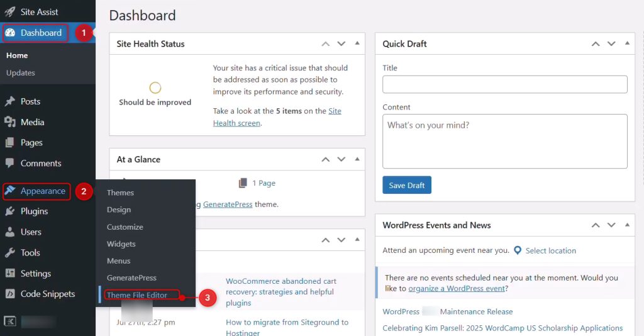644x336 pixels.
Task: Open the Settings menu label
Action: pos(36,273)
